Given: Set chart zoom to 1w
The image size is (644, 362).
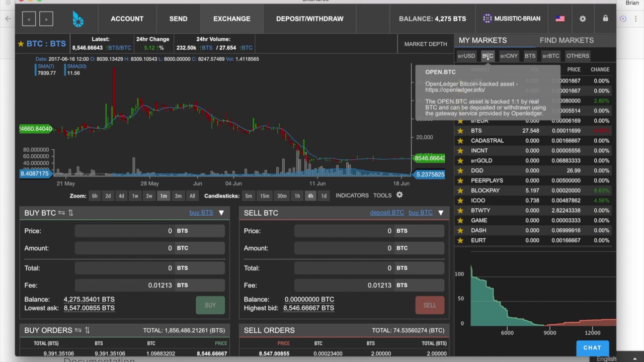Looking at the screenshot, I should [135, 196].
